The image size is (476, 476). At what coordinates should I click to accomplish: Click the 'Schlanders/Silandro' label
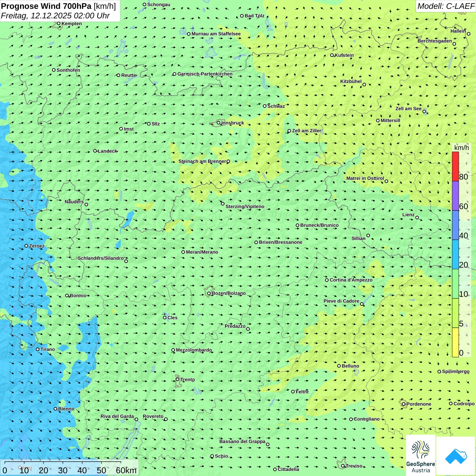[101, 258]
